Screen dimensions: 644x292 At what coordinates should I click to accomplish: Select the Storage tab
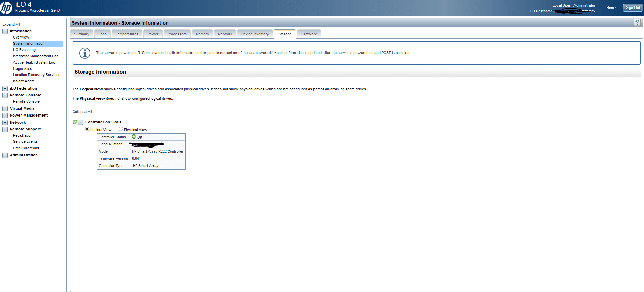point(285,34)
